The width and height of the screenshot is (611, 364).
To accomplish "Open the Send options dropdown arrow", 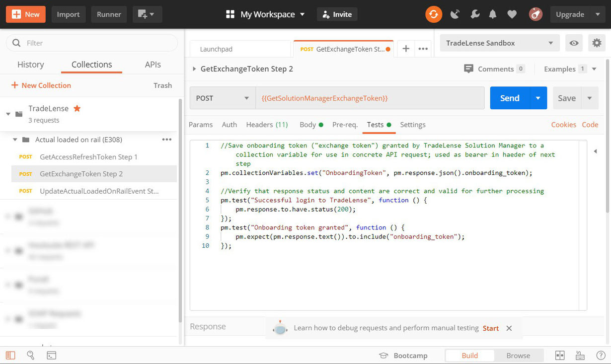I will pyautogui.click(x=538, y=98).
